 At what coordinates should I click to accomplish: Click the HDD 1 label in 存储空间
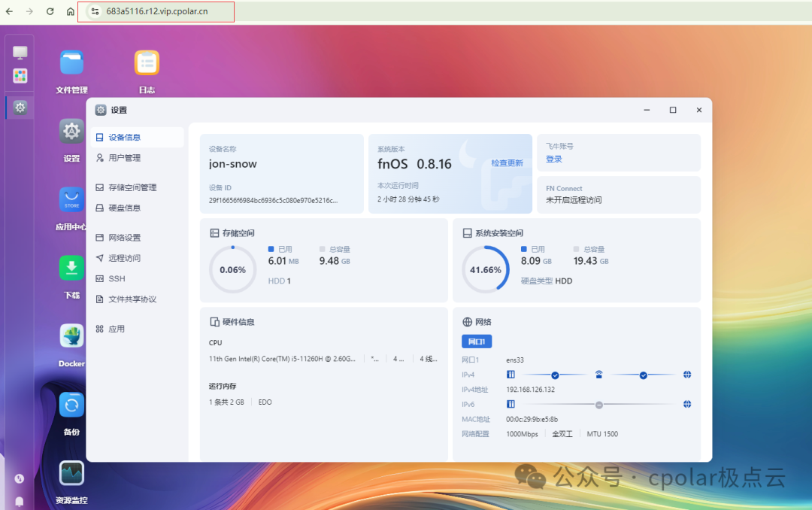pos(279,281)
